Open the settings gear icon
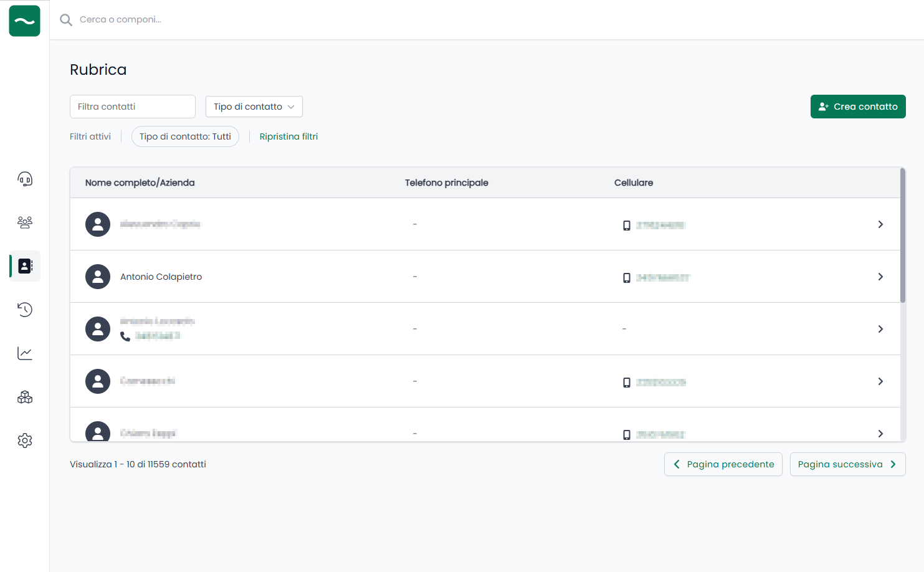The width and height of the screenshot is (924, 572). pos(25,441)
